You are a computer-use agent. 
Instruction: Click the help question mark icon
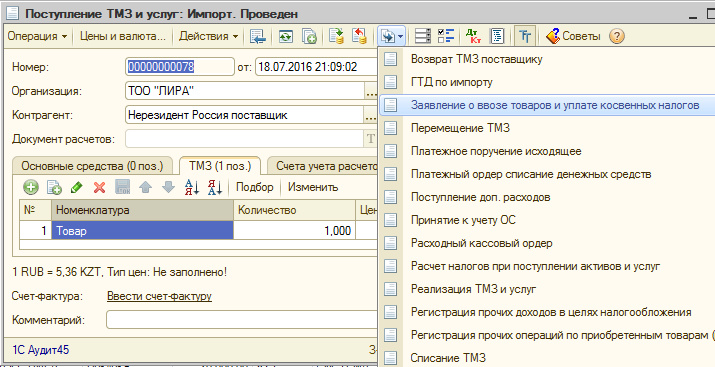coord(617,36)
